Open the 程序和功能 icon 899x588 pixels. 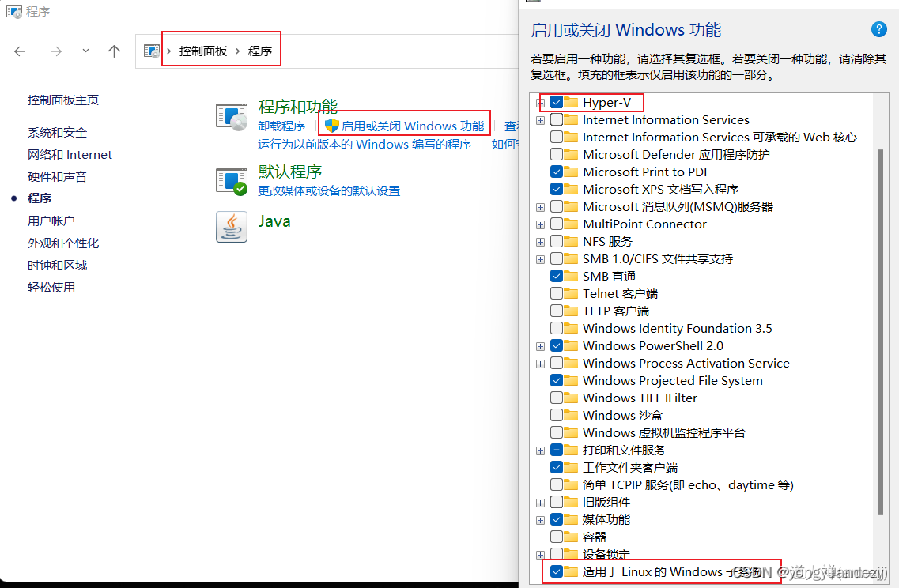(232, 117)
